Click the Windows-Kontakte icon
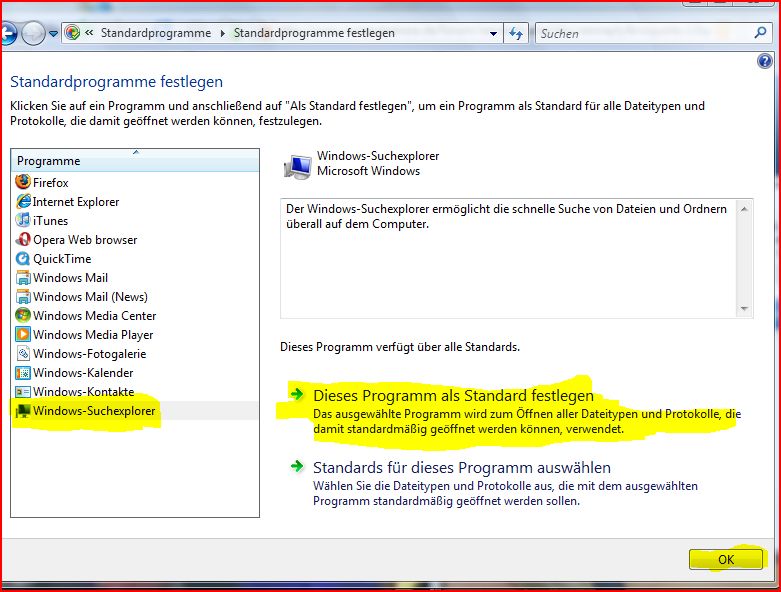The height and width of the screenshot is (592, 781). click(23, 392)
